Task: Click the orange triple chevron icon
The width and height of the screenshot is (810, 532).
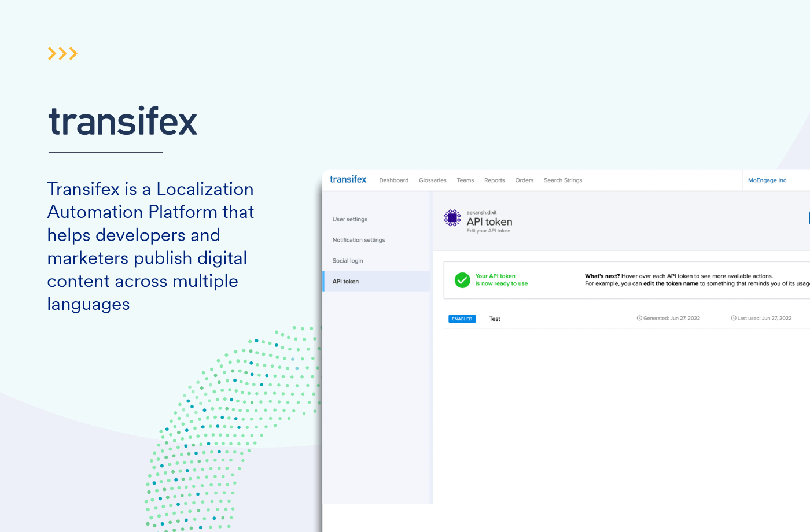Action: tap(62, 54)
